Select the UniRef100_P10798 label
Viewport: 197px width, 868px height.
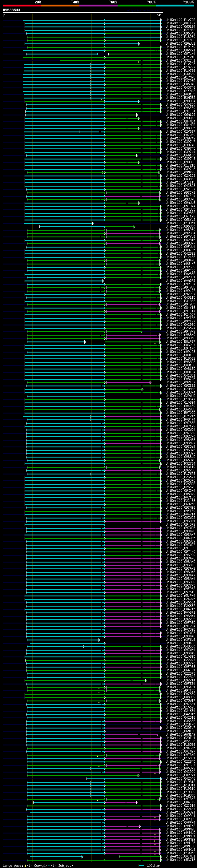pos(180,64)
